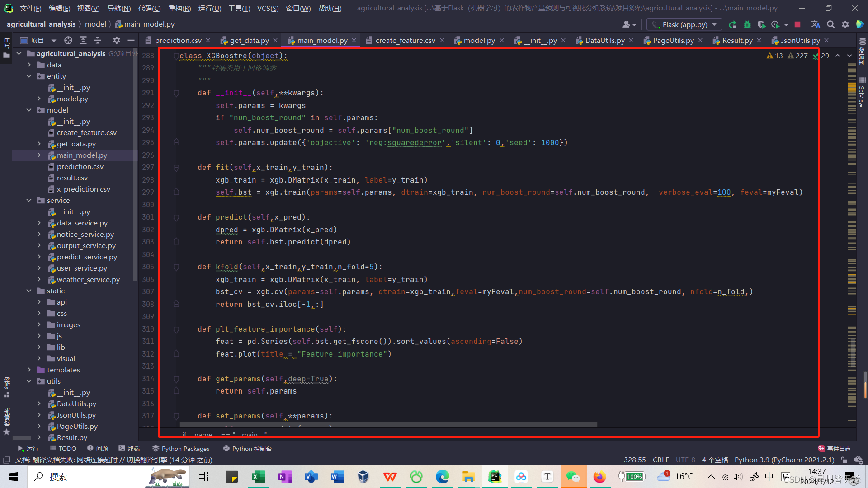Open the Translate tool icon
868x488 pixels.
coord(816,25)
